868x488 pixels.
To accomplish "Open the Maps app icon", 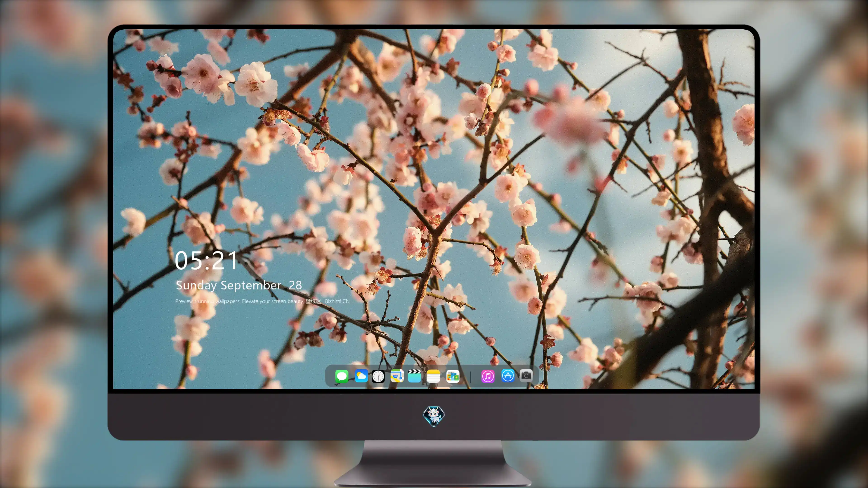I will pos(397,376).
